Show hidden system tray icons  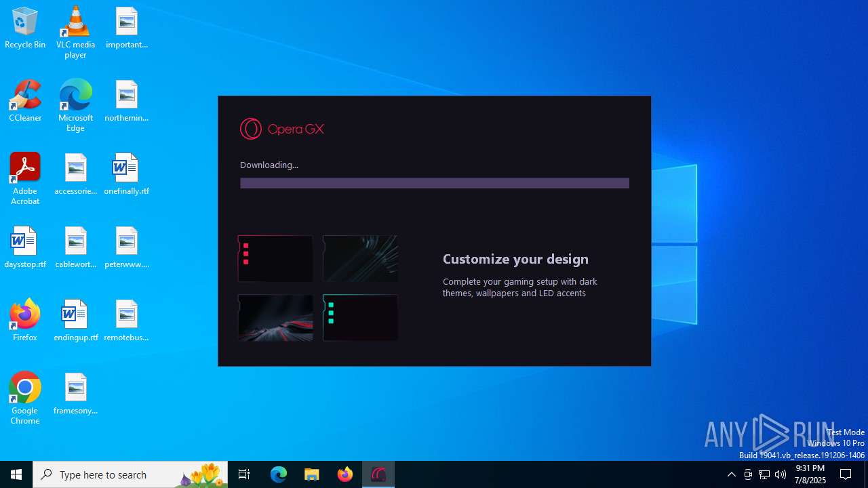coord(731,474)
